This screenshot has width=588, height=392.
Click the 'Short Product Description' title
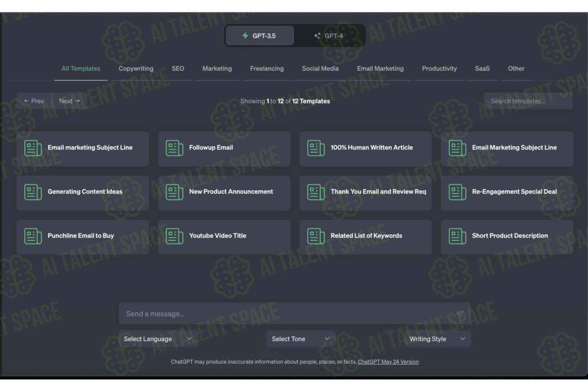click(510, 236)
